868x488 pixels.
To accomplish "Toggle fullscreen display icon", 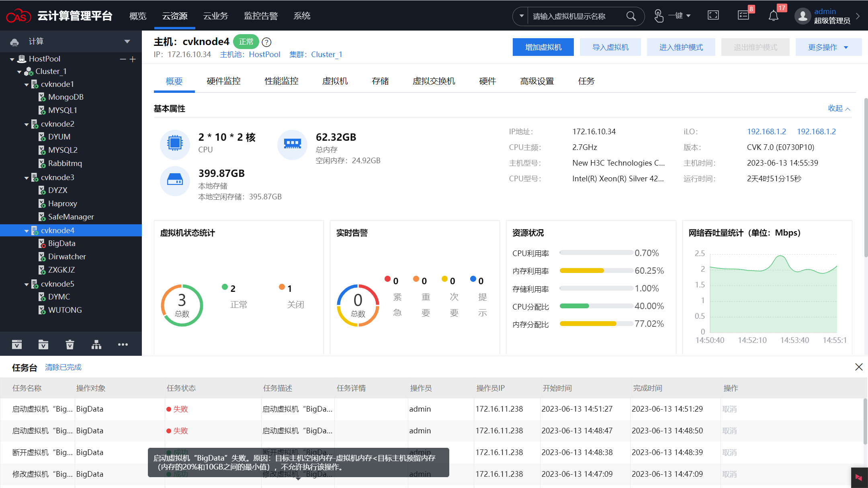I will 713,16.
